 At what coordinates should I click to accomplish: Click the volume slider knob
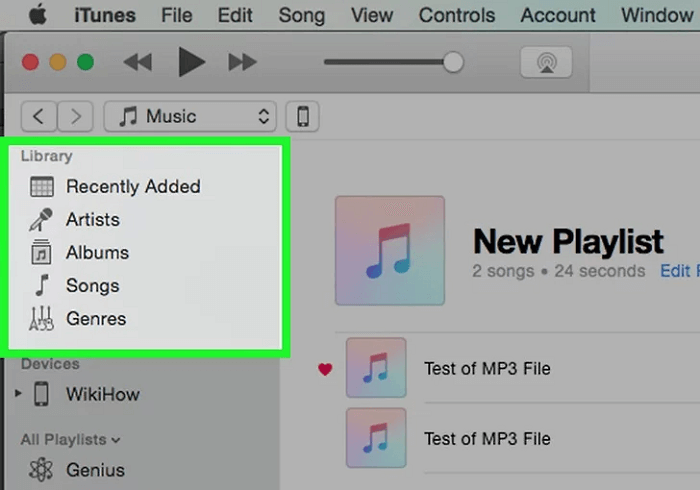453,62
